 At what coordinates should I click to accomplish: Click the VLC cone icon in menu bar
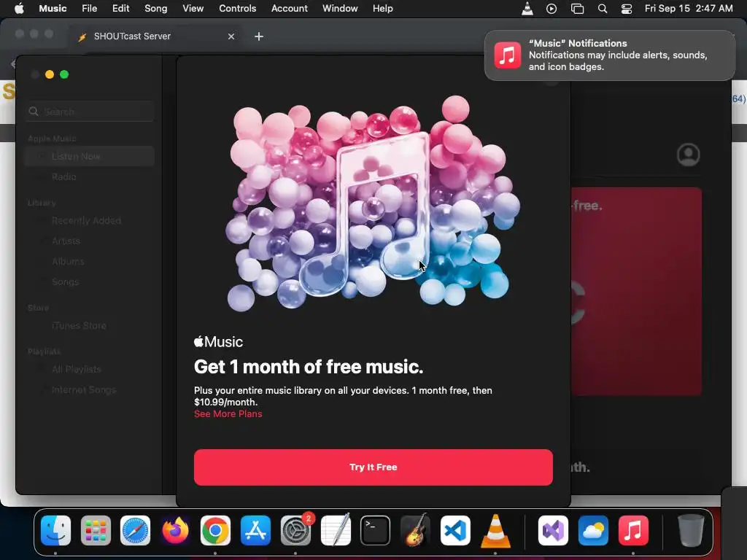[x=527, y=8]
